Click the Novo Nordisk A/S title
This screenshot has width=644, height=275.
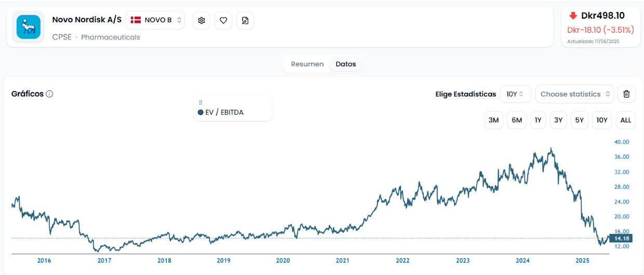click(x=87, y=20)
